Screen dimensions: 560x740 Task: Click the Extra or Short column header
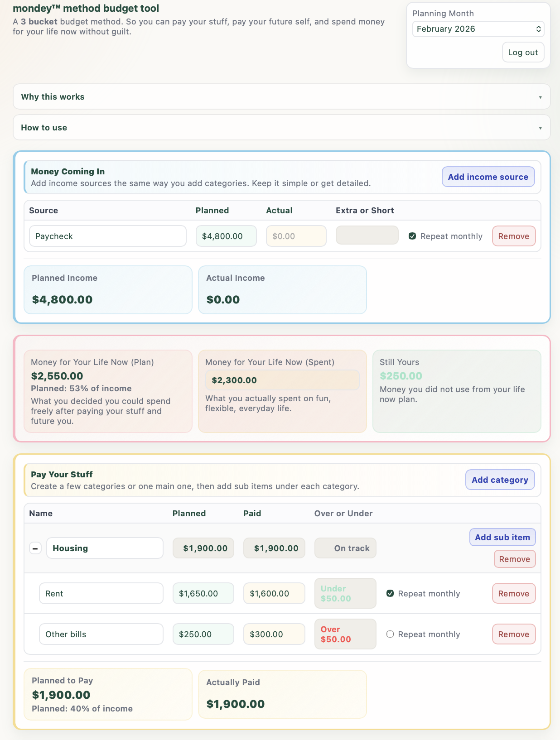[365, 211]
